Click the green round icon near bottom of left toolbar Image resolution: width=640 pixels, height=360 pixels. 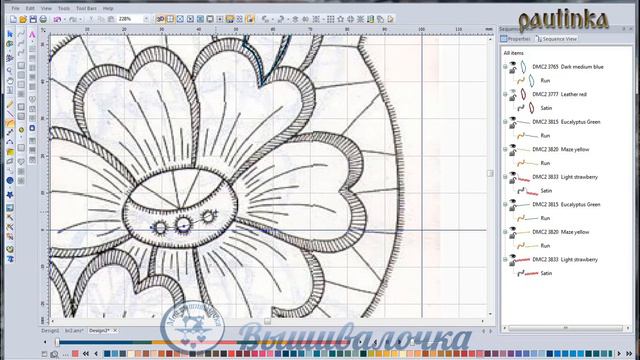(10, 249)
